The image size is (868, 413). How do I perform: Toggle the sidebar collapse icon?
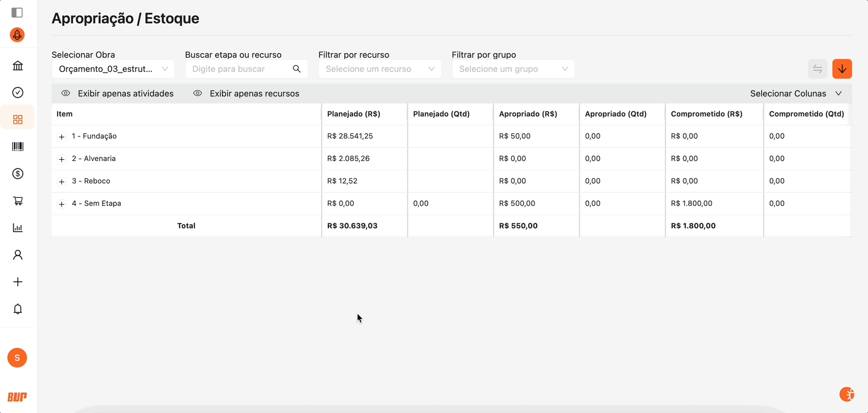[17, 12]
